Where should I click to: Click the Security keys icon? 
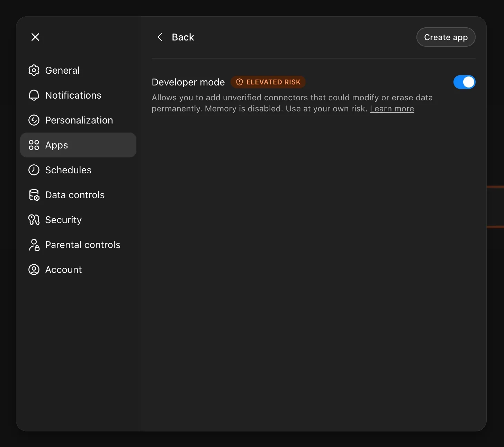tap(34, 220)
